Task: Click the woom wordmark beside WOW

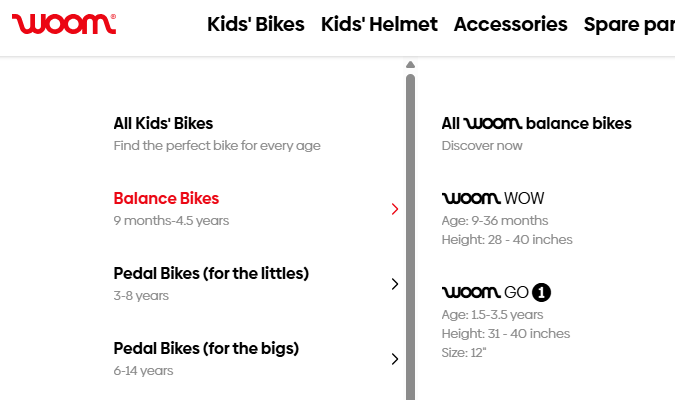Action: 471,198
